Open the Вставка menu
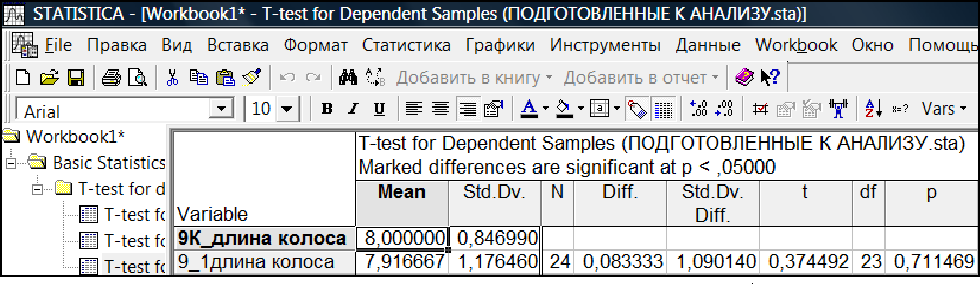The width and height of the screenshot is (980, 284). click(238, 45)
